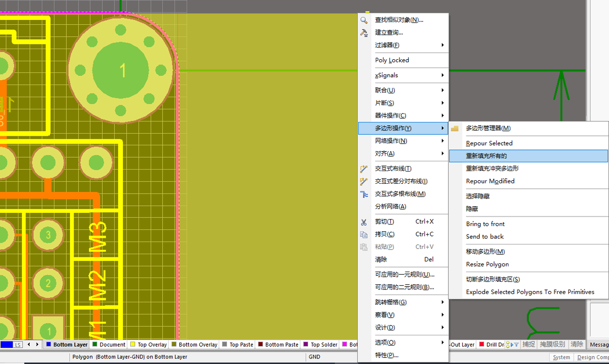Click the Copy (拷贝) icon
This screenshot has height=364, width=609.
[x=364, y=234]
